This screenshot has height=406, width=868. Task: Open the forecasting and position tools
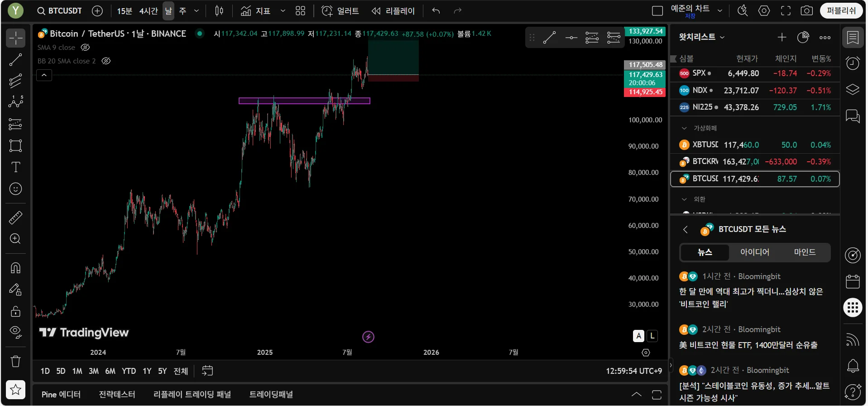pyautogui.click(x=16, y=124)
